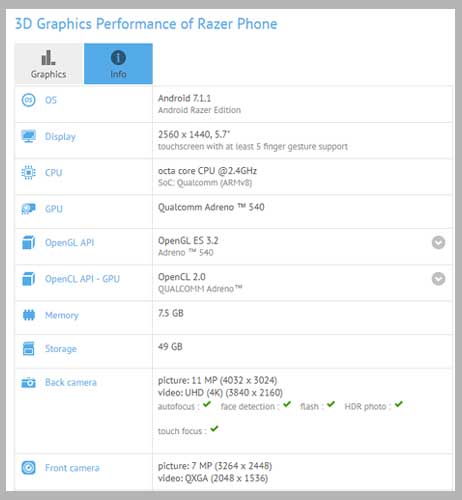Screen dimensions: 462x500
Task: Click the octa core CPU @2.4GHz text
Action: [x=207, y=171]
